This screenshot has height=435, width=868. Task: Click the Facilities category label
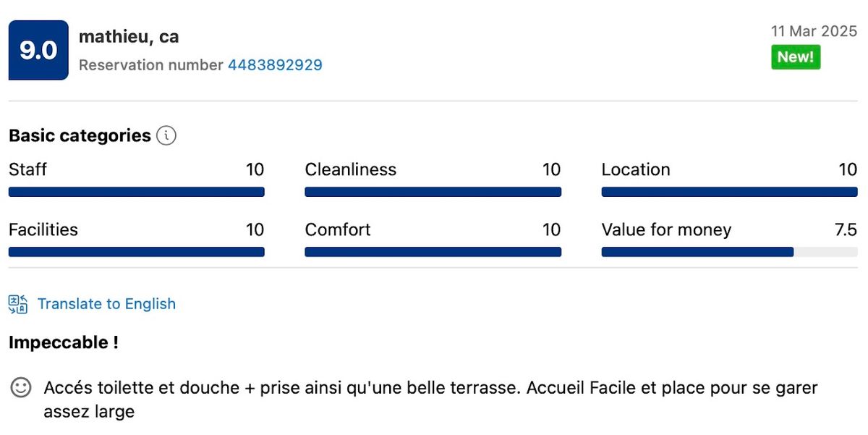pyautogui.click(x=43, y=229)
